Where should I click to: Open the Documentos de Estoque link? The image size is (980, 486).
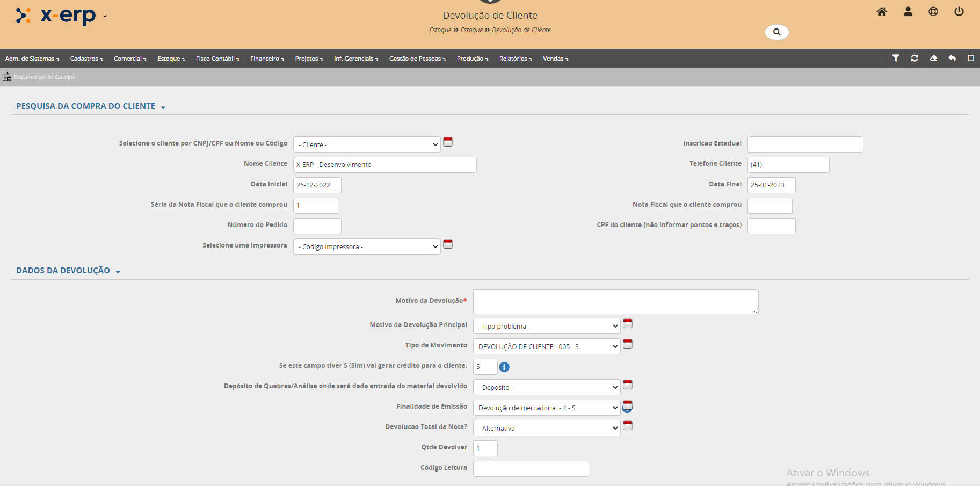click(x=45, y=77)
